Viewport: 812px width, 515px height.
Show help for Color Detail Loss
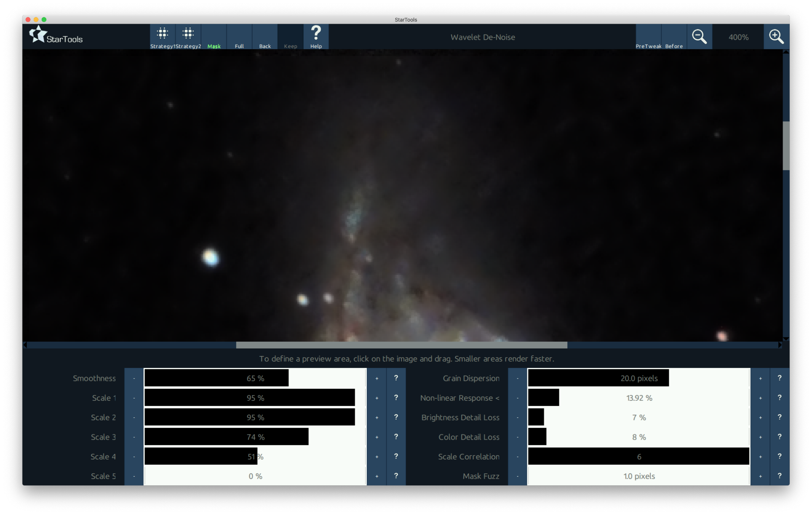[x=779, y=437]
